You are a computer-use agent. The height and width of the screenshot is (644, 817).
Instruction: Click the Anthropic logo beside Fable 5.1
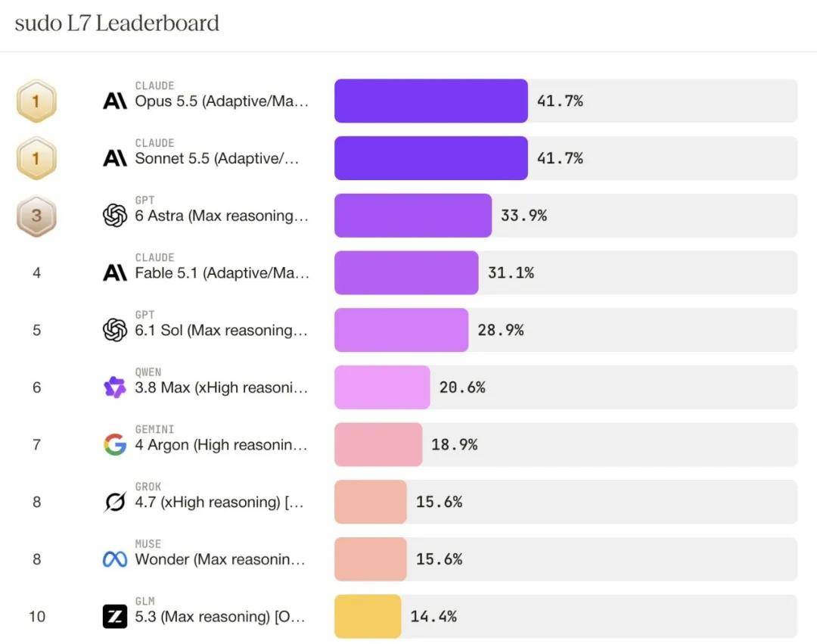coord(115,272)
